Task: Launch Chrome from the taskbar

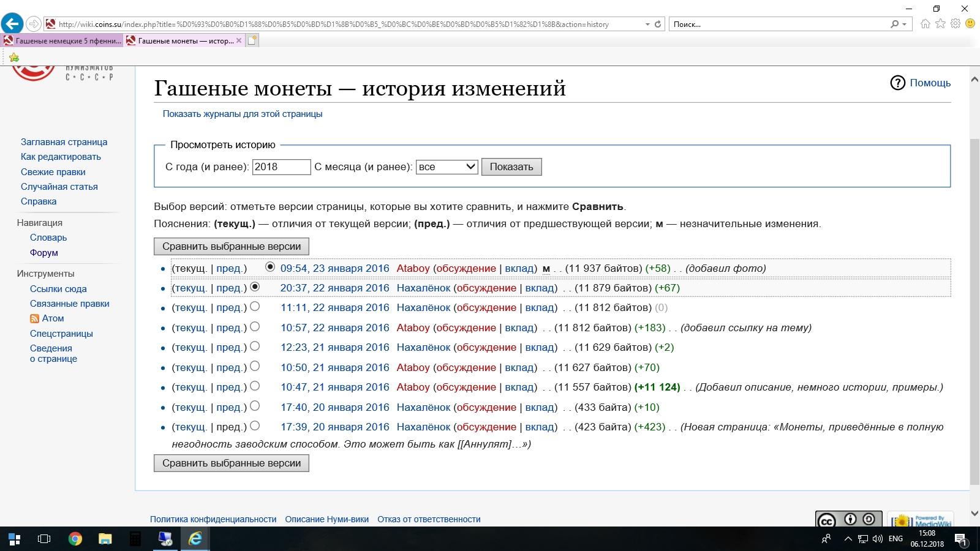Action: pyautogui.click(x=75, y=539)
